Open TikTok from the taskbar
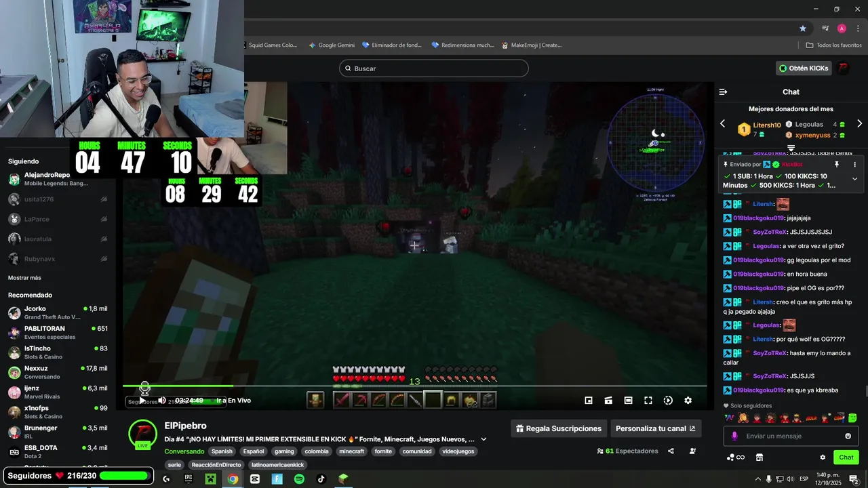868x488 pixels. point(321,479)
